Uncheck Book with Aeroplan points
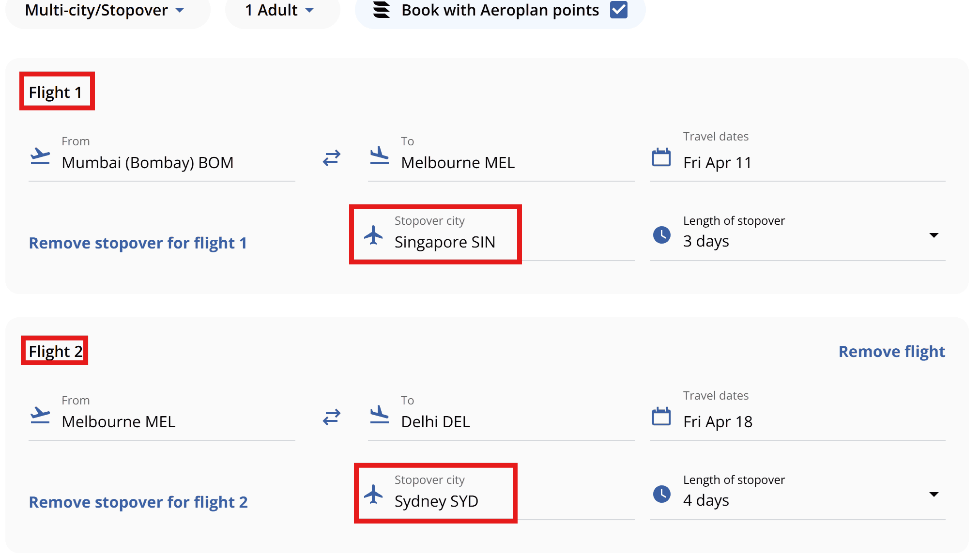This screenshot has width=980, height=558. (618, 10)
